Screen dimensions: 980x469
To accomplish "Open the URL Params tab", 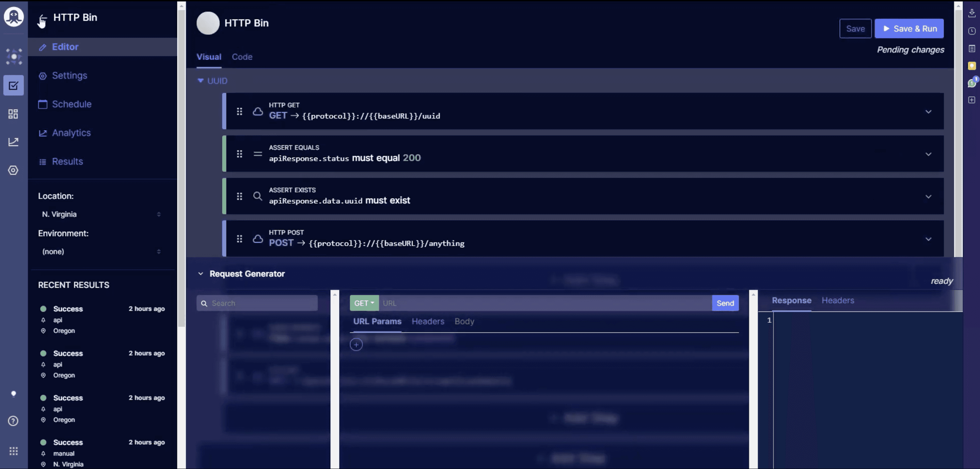I will [377, 321].
